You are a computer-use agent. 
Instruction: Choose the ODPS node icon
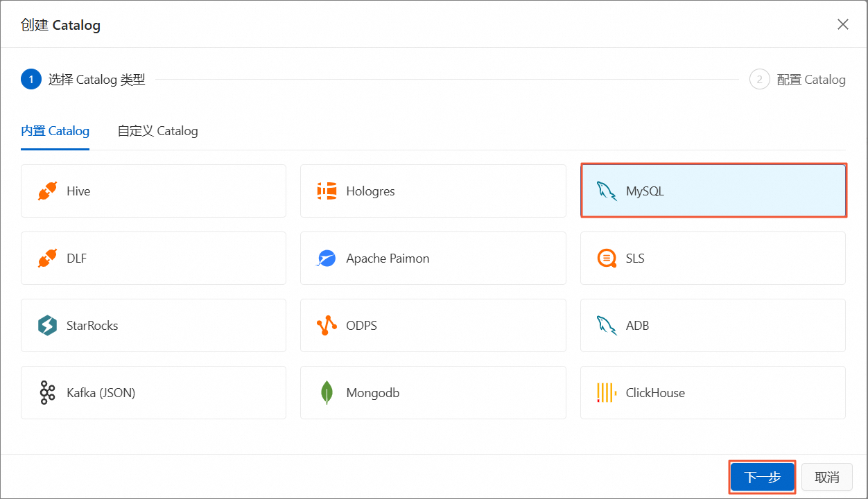[x=327, y=326]
